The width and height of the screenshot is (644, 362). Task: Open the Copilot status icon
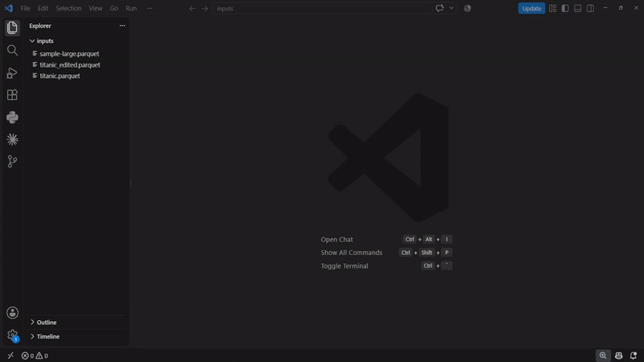coord(618,356)
